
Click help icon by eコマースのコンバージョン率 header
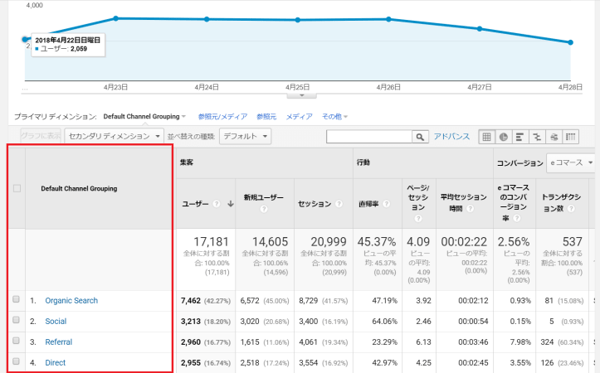click(517, 218)
